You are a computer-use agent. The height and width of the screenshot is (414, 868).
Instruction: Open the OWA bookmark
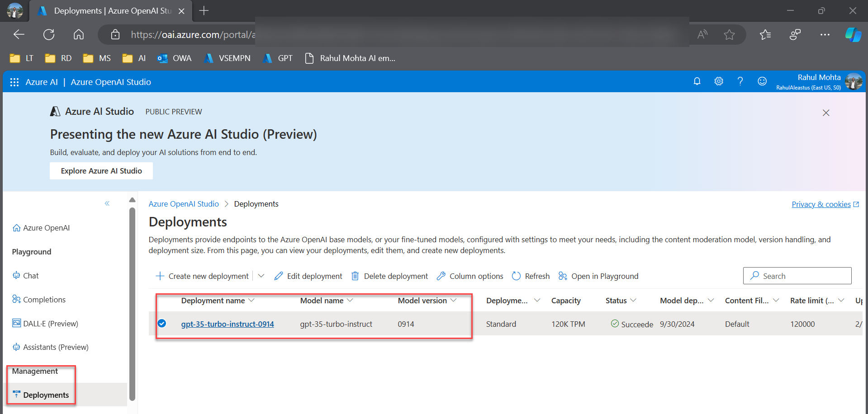click(174, 58)
